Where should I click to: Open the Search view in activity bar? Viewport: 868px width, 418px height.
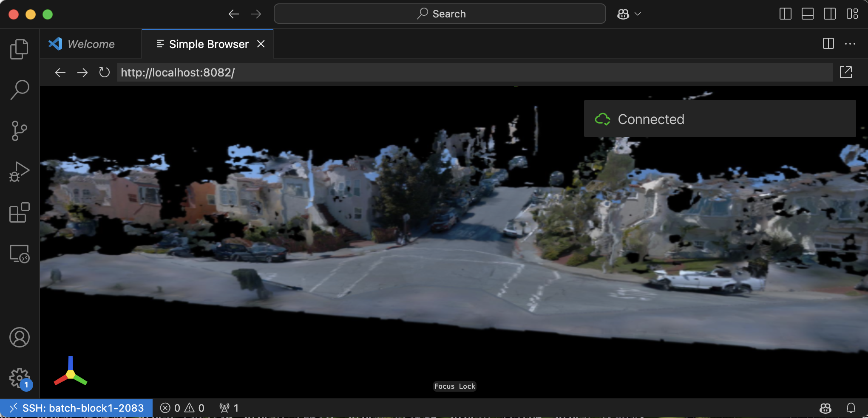[x=19, y=90]
